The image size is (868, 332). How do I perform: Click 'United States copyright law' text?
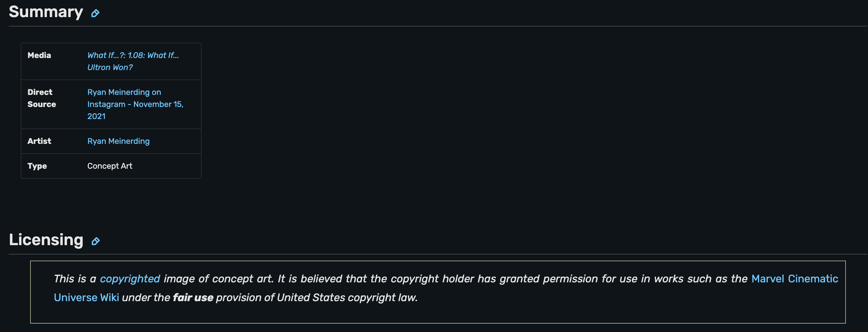click(347, 297)
